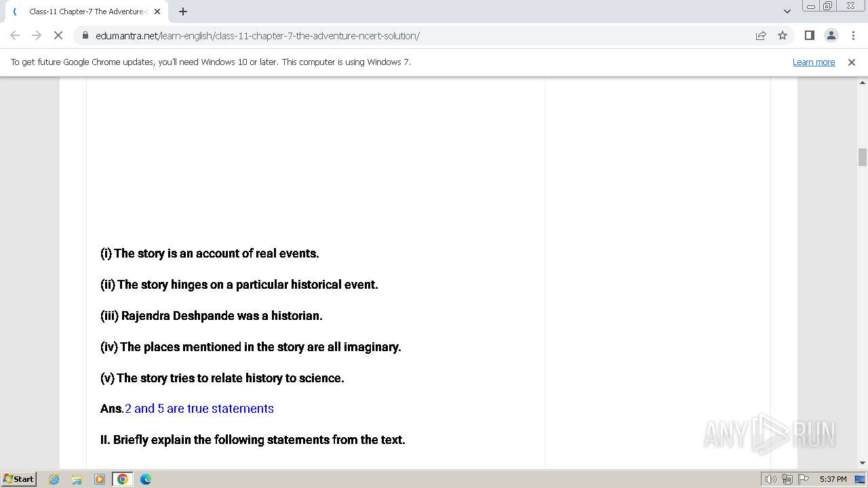This screenshot has width=868, height=488.
Task: Click statement (ii) about historical event
Action: point(239,285)
